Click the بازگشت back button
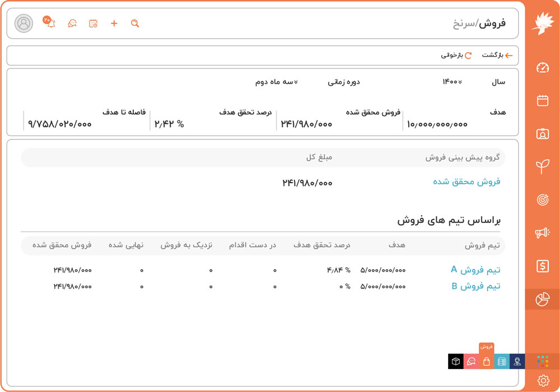The image size is (560, 392). [x=499, y=55]
